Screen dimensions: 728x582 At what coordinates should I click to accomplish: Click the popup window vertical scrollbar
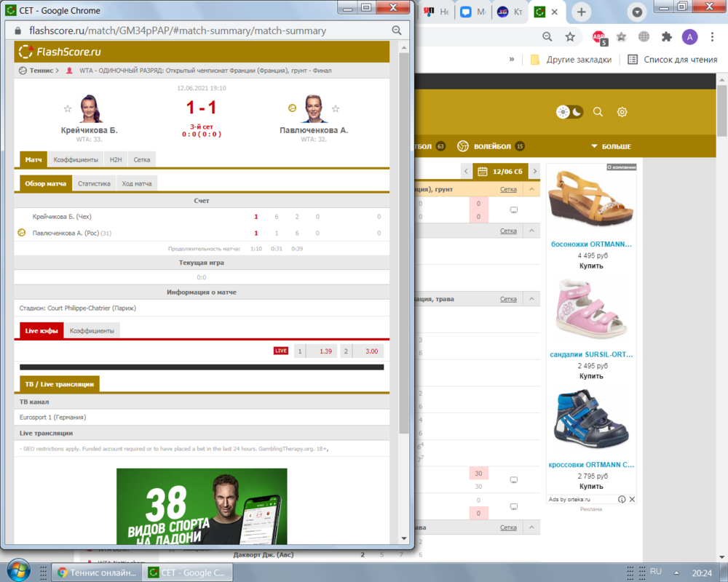click(x=404, y=244)
